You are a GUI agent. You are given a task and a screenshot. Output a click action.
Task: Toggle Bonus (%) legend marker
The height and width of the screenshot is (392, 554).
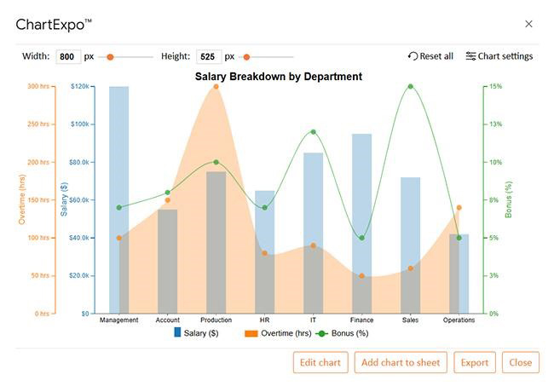[322, 333]
